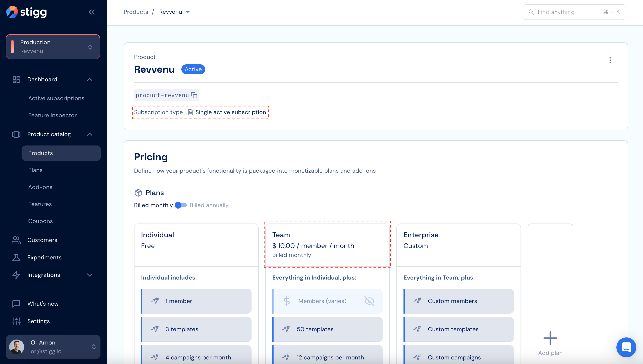Click Billed annually label
Viewport: 643px width, 364px height.
click(x=209, y=205)
